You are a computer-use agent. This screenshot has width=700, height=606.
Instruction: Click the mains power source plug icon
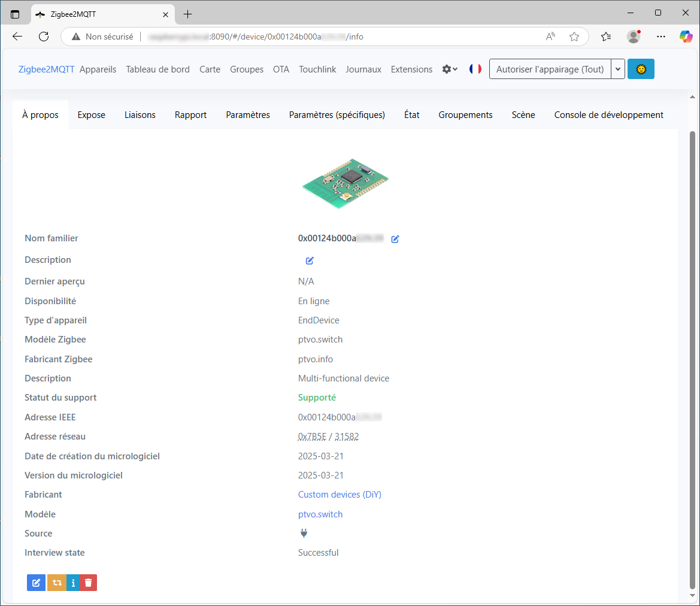tap(304, 533)
